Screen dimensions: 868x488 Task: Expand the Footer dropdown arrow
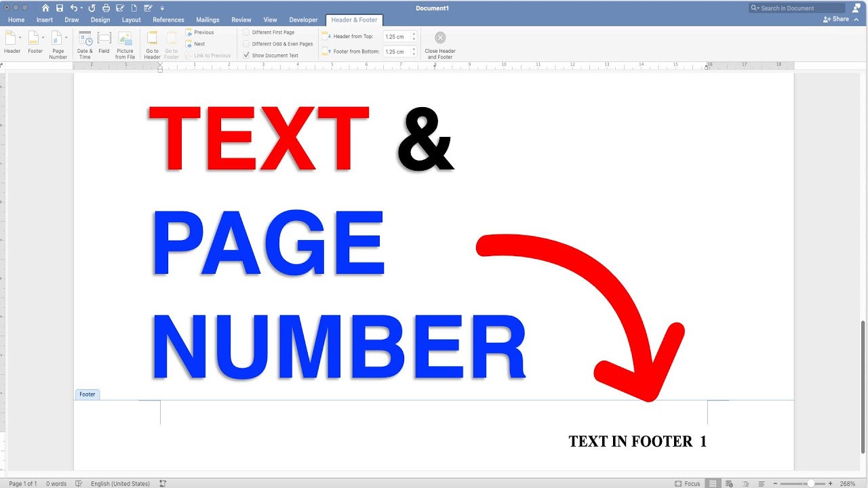(x=43, y=37)
